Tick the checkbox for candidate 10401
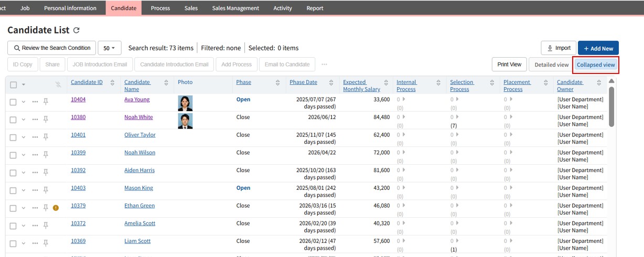Viewport: 644px width, 257px height. [x=14, y=137]
